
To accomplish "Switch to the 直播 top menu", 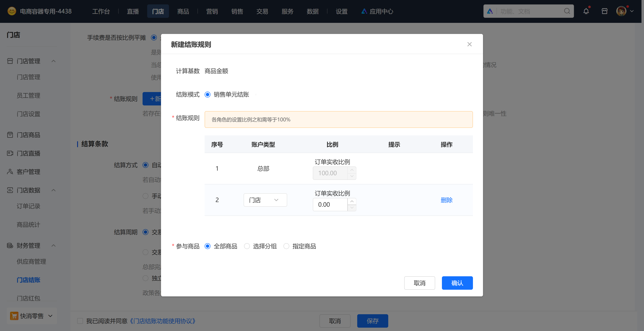I will [x=133, y=11].
